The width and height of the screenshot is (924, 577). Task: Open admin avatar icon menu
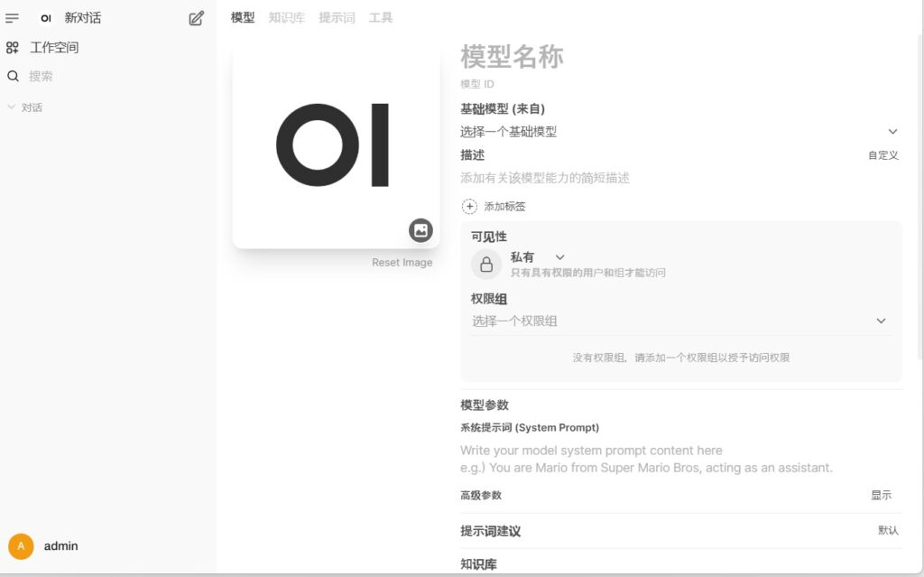point(22,546)
